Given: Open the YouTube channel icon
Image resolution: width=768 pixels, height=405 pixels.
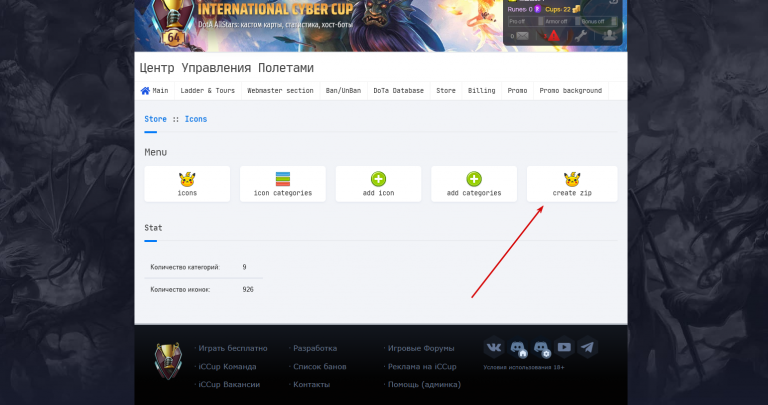Looking at the screenshot, I should [564, 348].
